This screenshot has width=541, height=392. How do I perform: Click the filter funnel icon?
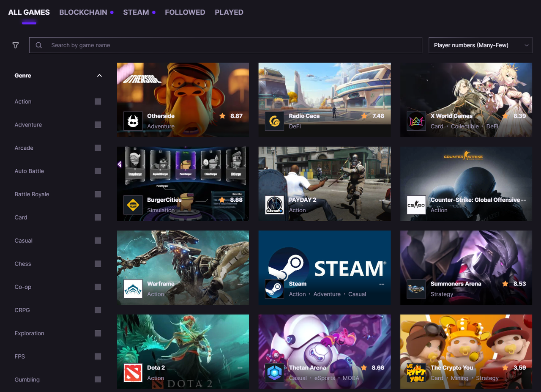pos(16,45)
